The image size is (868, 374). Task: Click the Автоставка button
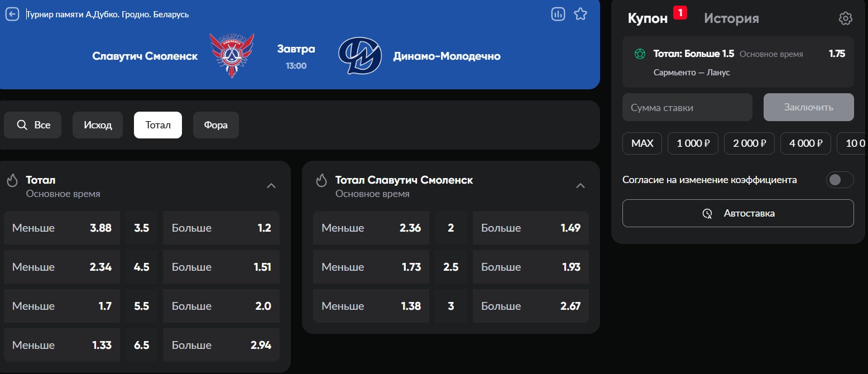[x=738, y=213]
